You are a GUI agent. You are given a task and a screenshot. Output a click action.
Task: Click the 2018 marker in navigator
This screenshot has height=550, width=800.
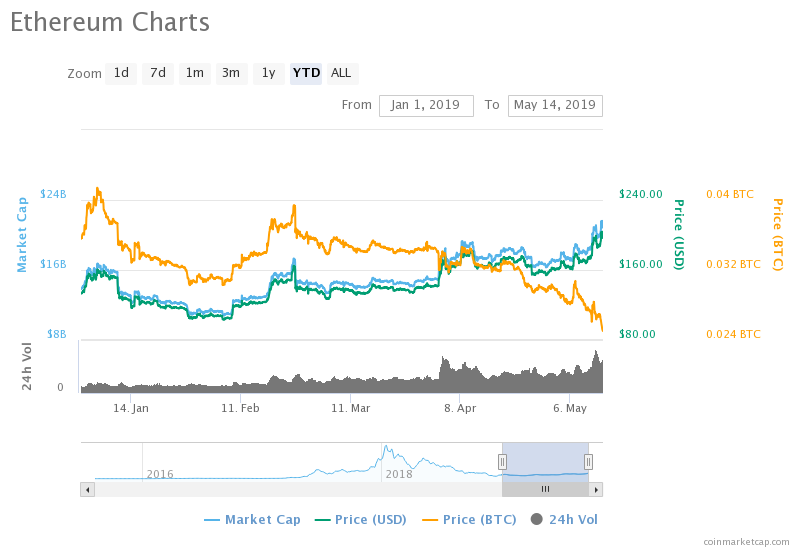tap(399, 474)
